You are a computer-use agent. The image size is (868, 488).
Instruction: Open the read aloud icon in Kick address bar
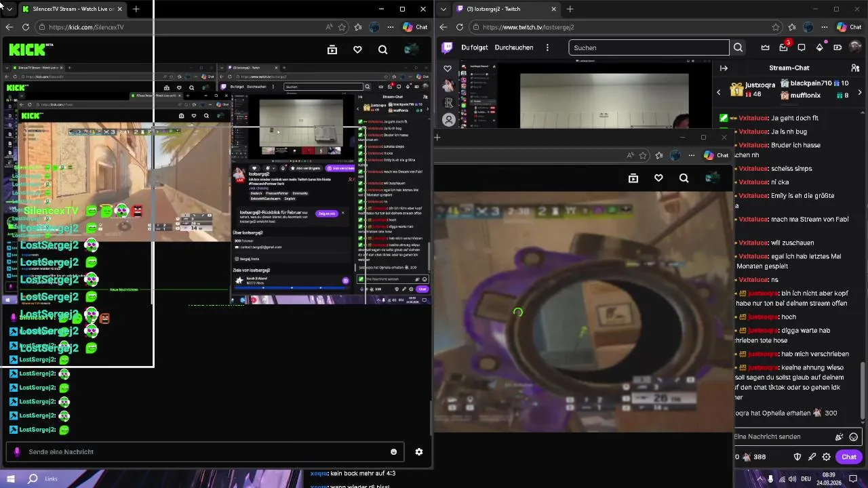click(329, 27)
